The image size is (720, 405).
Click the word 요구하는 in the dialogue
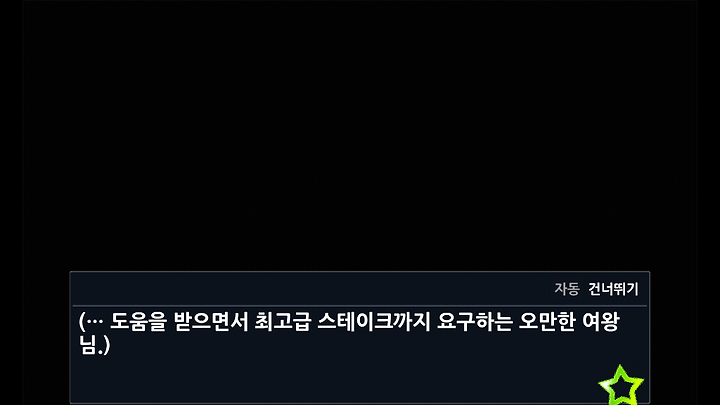click(x=474, y=321)
